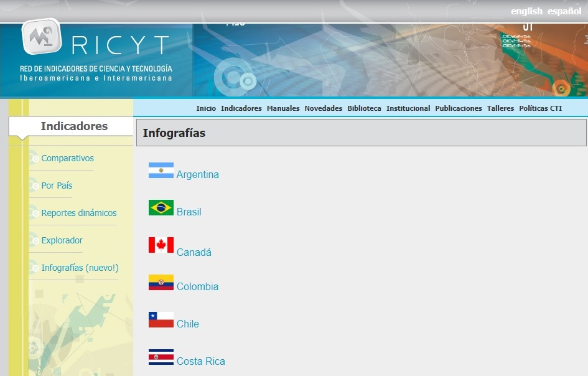
Task: Open Comparativos in the sidebar
Action: pyautogui.click(x=67, y=158)
